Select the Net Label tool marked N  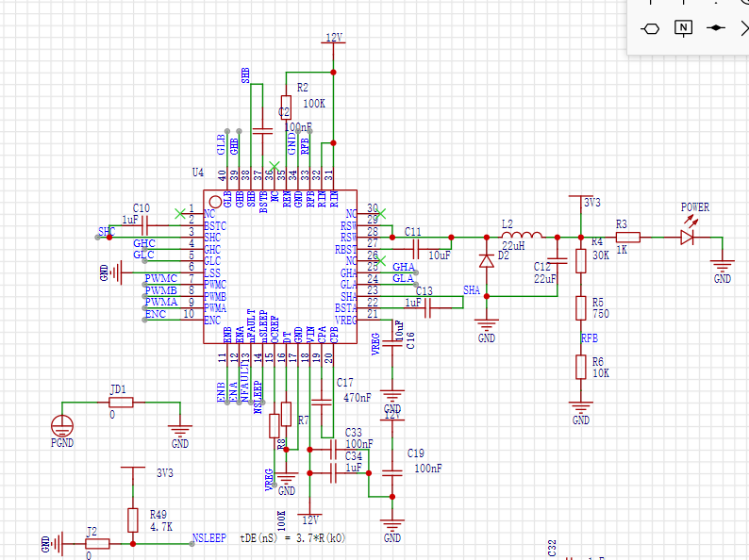tap(683, 27)
